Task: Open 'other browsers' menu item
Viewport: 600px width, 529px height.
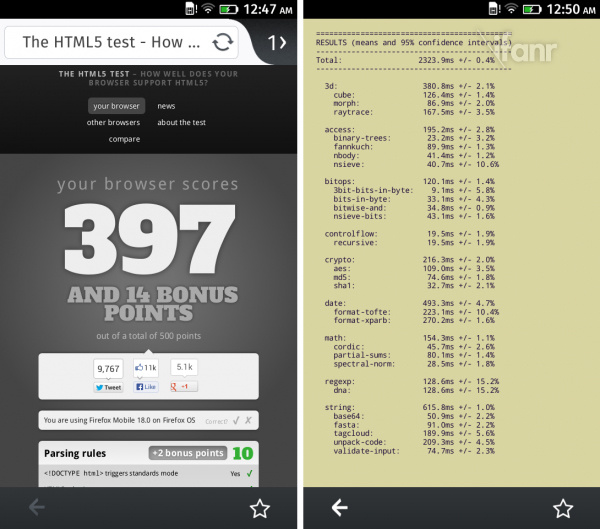Action: click(x=113, y=122)
